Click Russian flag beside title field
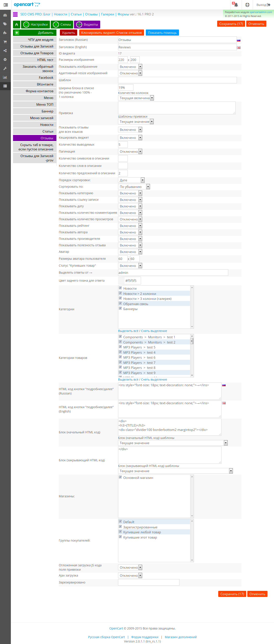Viewport: 274px width, 644px height. (x=238, y=40)
